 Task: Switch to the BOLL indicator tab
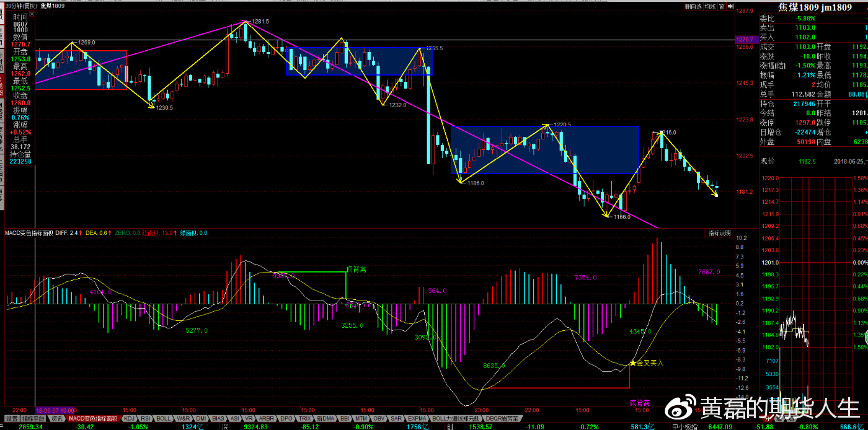coord(163,419)
